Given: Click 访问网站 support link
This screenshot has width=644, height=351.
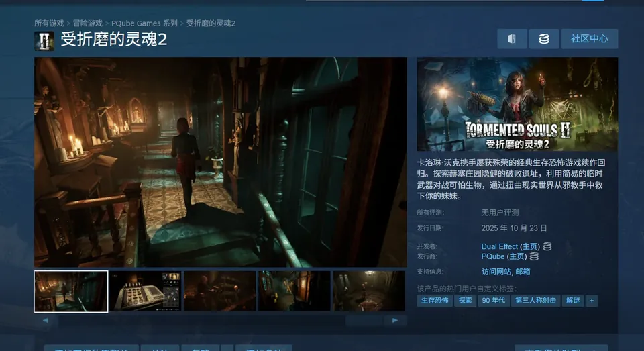Looking at the screenshot, I should (496, 272).
